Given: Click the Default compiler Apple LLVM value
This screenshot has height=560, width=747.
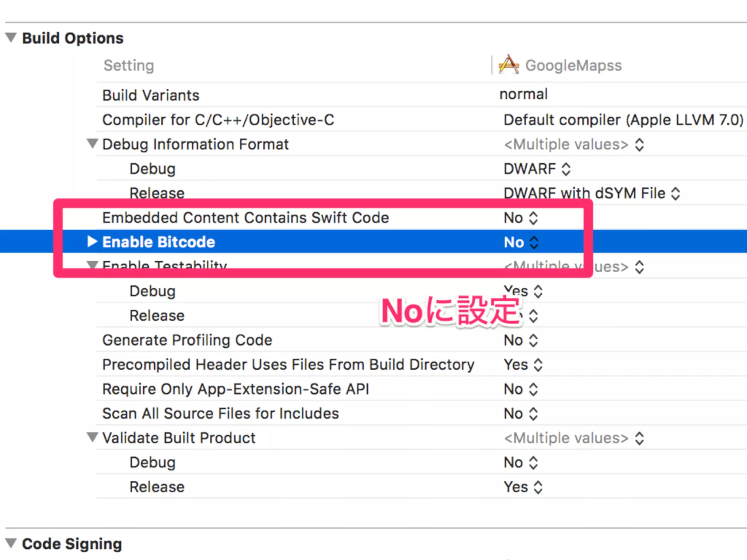Looking at the screenshot, I should click(x=623, y=120).
